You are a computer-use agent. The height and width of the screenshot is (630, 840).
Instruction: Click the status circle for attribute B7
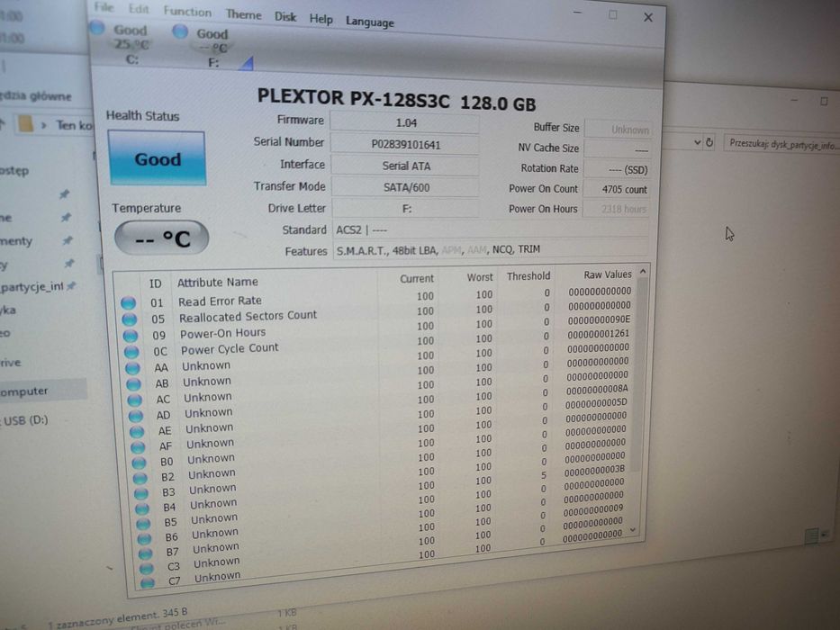point(145,553)
